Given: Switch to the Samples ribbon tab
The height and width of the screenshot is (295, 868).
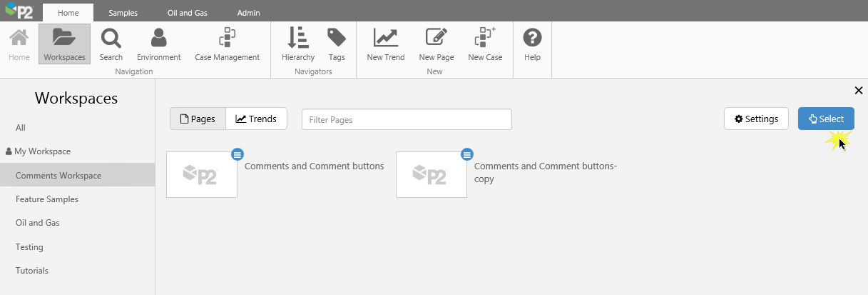Looking at the screenshot, I should tap(123, 13).
